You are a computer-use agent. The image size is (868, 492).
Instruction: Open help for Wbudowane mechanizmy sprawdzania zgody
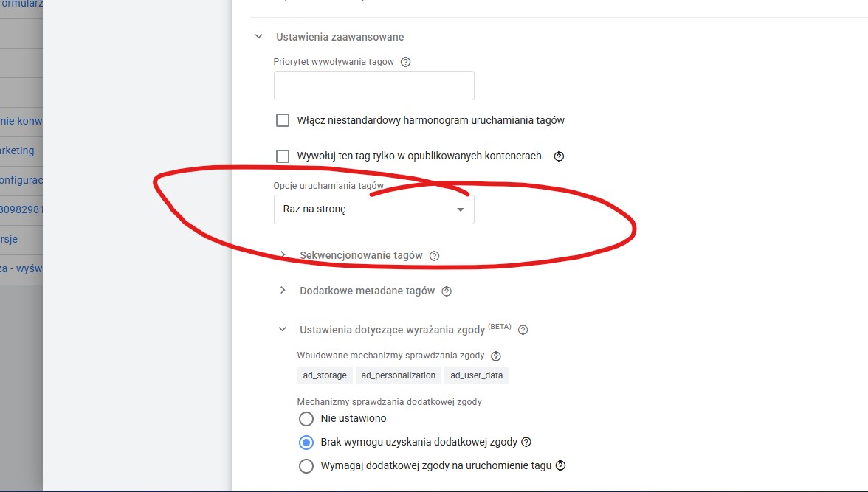[x=495, y=356]
